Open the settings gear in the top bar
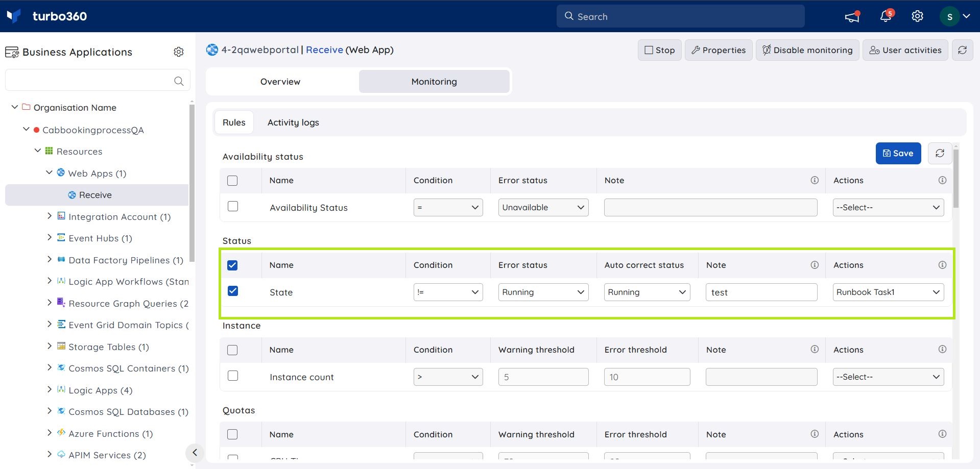 (x=917, y=16)
